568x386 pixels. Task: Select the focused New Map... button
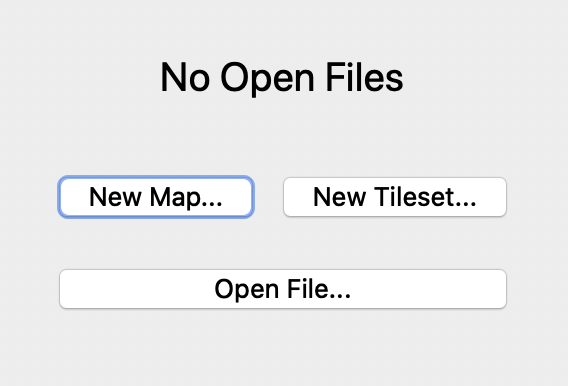156,197
